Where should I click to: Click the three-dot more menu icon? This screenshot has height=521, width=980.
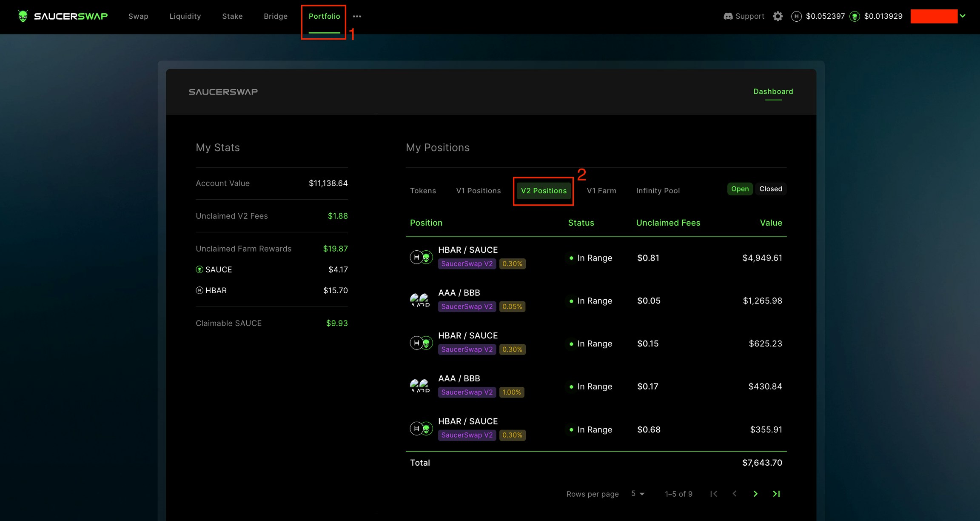coord(357,16)
